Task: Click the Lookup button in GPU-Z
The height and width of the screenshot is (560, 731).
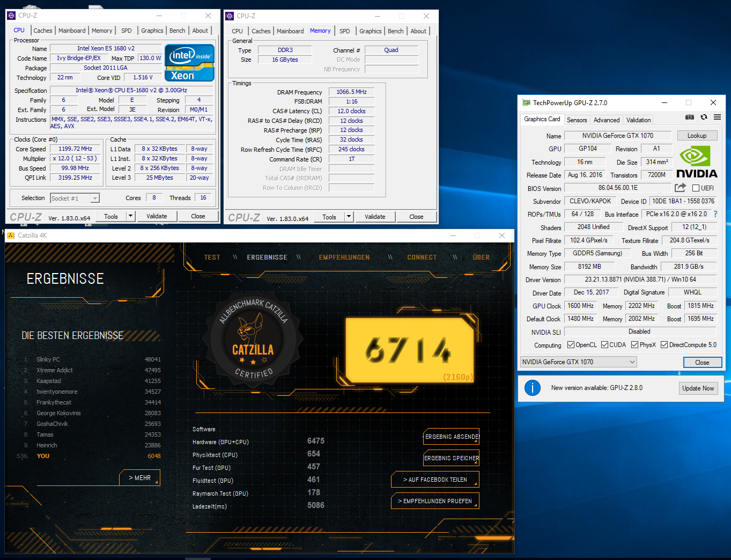Action: (x=697, y=136)
